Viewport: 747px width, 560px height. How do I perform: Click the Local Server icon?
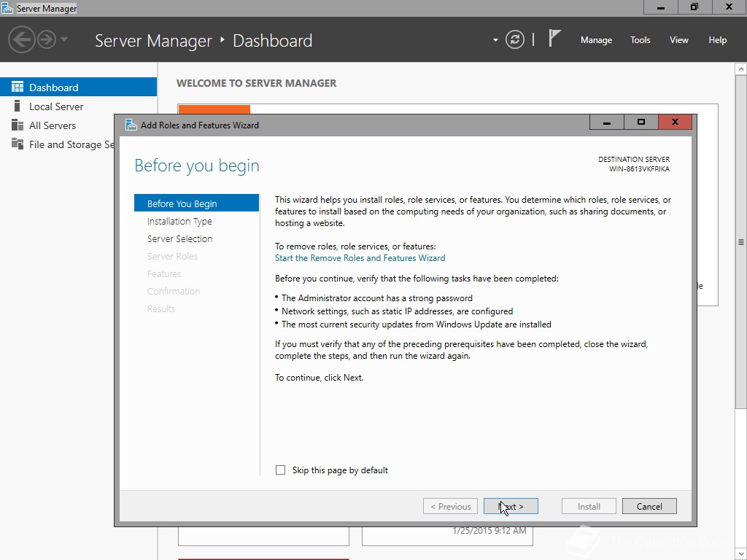(18, 106)
